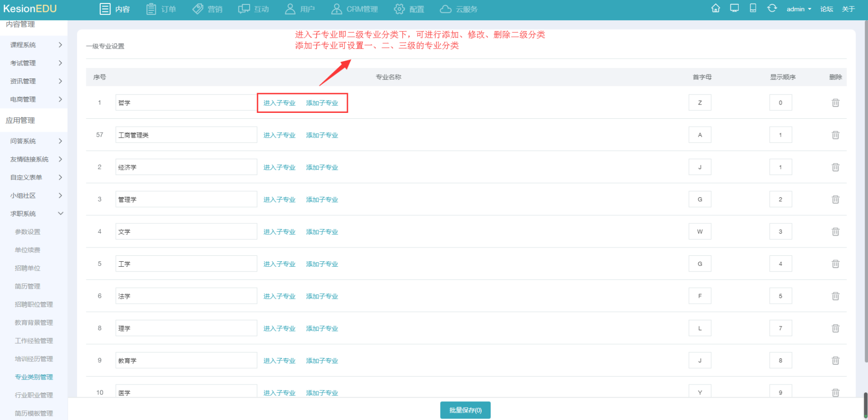Screen dimensions: 868x420
Task: Click the 管理学 major name input field
Action: pyautogui.click(x=186, y=200)
